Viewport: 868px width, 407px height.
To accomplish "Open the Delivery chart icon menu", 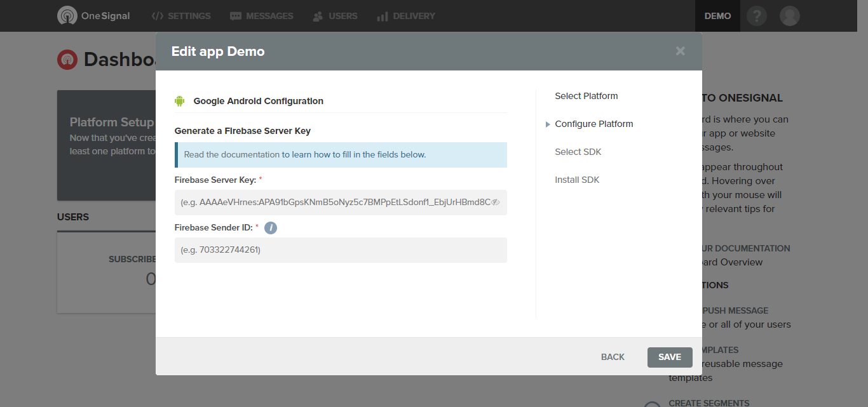I will (383, 17).
